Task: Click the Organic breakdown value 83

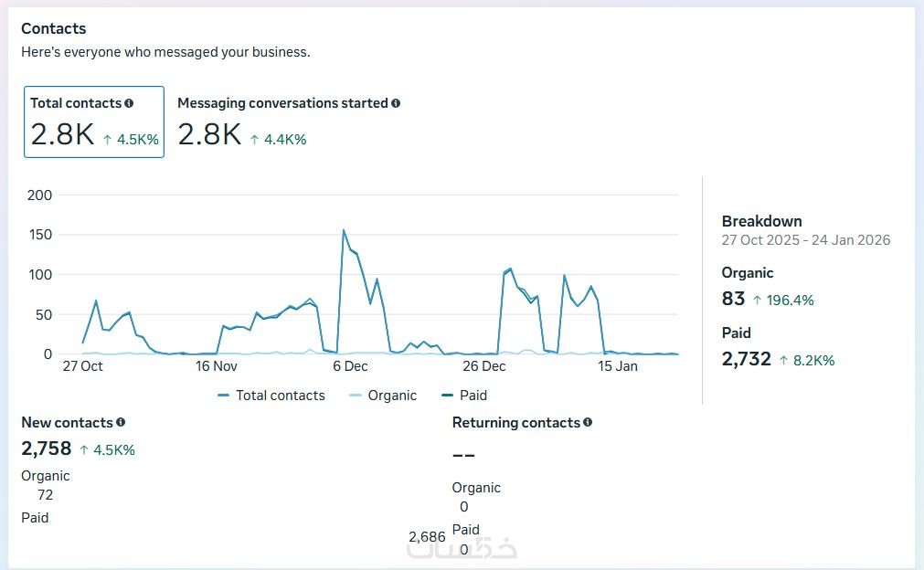Action: click(733, 299)
